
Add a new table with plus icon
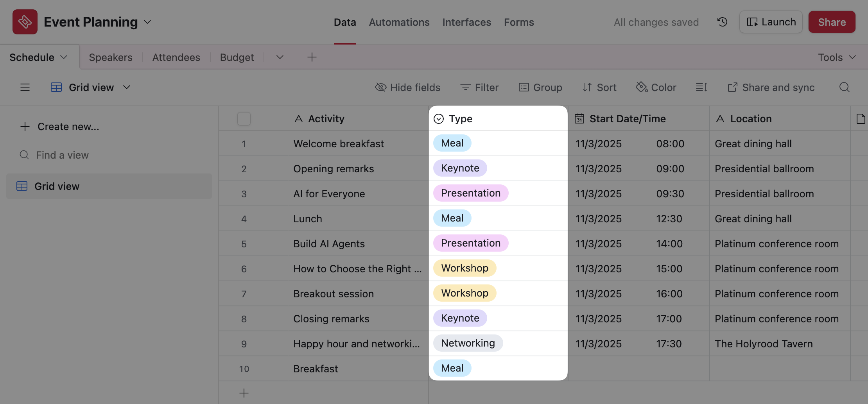[x=312, y=57]
